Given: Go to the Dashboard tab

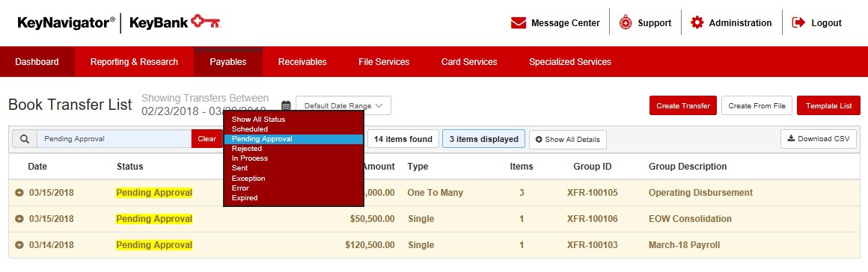Looking at the screenshot, I should pos(37,62).
